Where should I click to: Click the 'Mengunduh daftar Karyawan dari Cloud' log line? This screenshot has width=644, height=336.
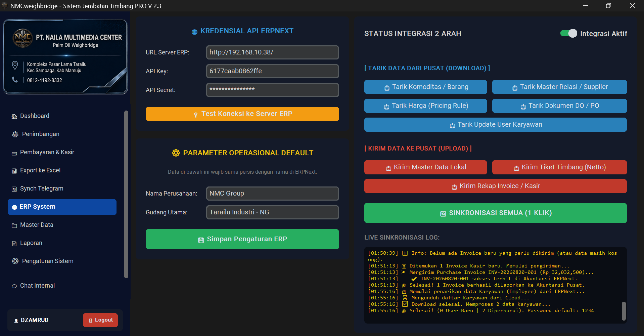(449, 298)
